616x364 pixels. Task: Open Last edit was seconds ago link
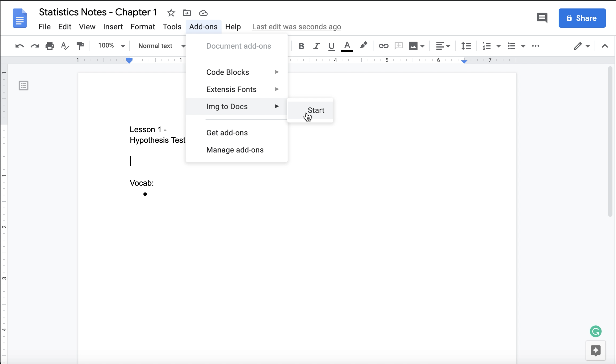click(x=296, y=27)
